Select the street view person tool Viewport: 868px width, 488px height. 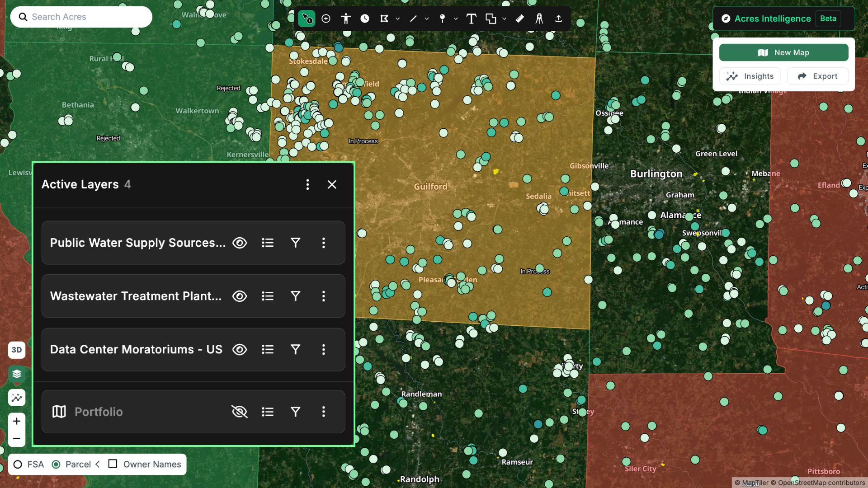pyautogui.click(x=346, y=19)
